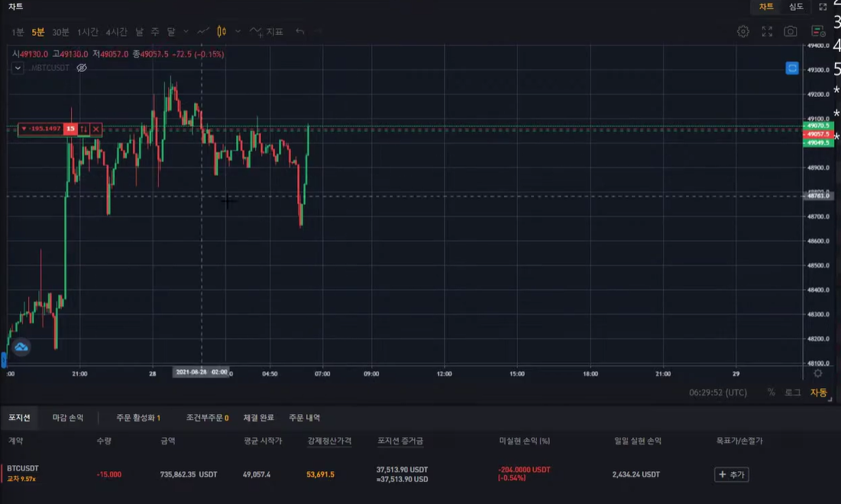
Task: Click the 49049.5 green price tag
Action: pyautogui.click(x=819, y=143)
